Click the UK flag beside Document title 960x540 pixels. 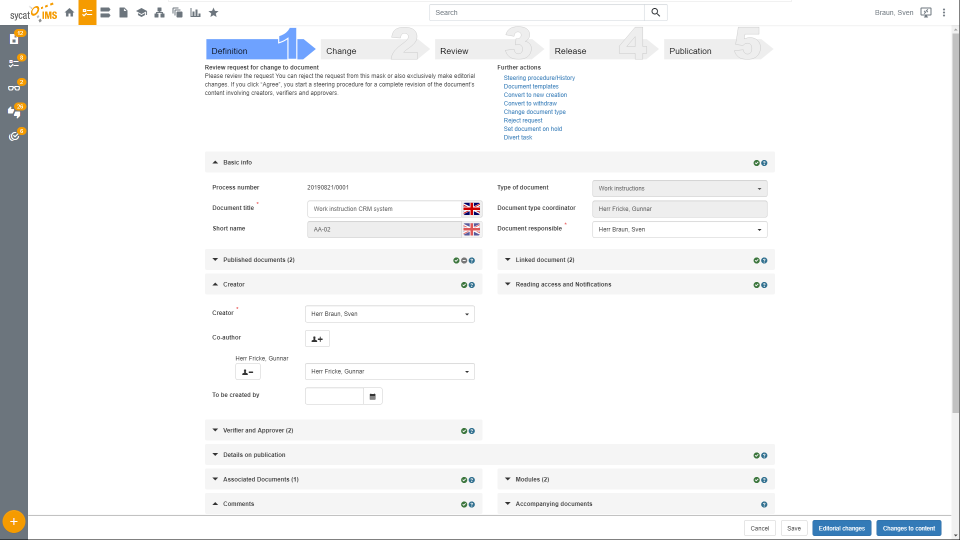(471, 209)
